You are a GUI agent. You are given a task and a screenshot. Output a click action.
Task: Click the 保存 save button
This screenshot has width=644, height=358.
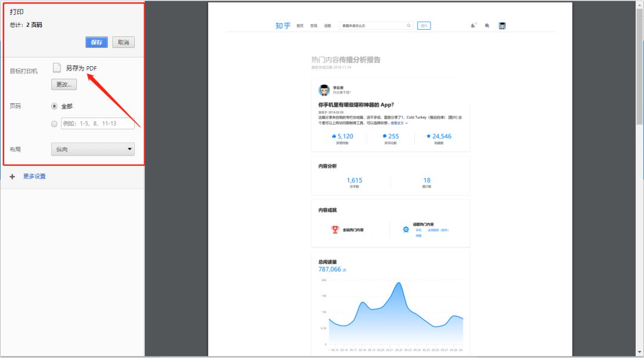(97, 42)
